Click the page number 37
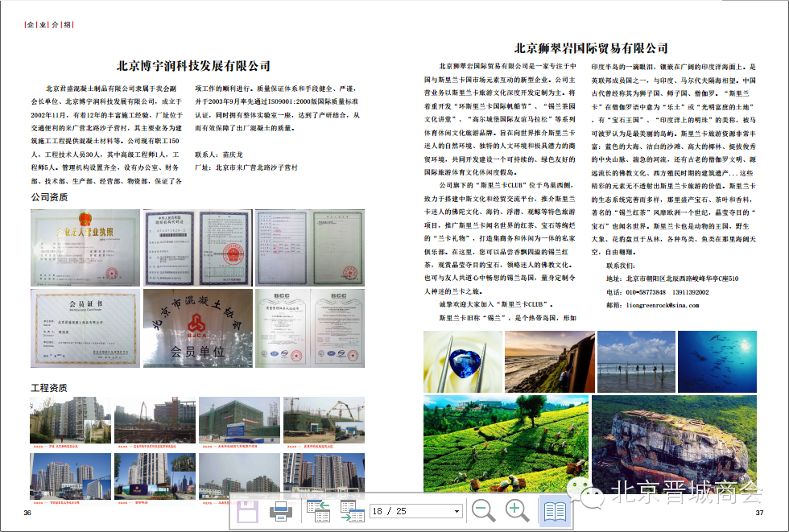The width and height of the screenshot is (789, 532). pyautogui.click(x=759, y=513)
